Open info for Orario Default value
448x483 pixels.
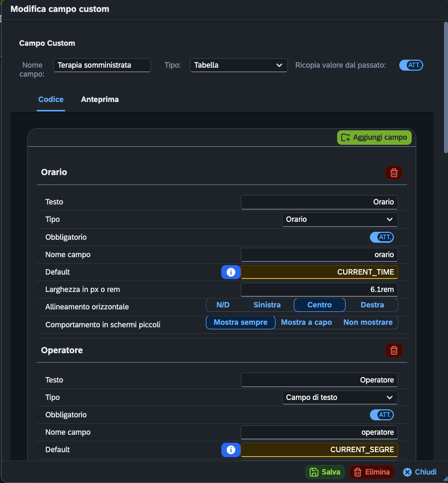231,272
